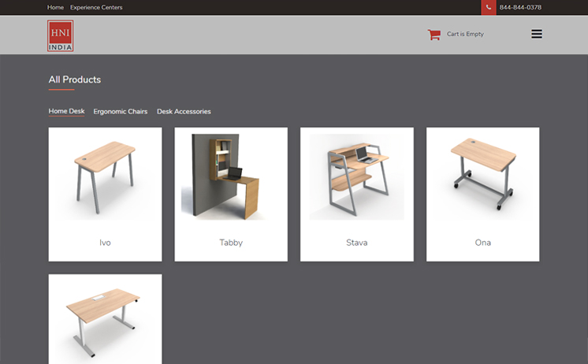Viewport: 588px width, 364px height.
Task: Click the Ona product name
Action: pyautogui.click(x=482, y=243)
